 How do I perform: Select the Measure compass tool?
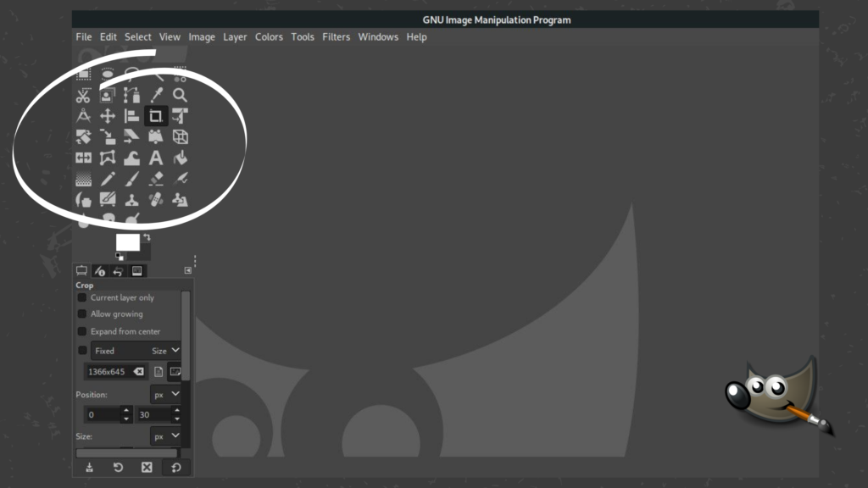point(83,116)
